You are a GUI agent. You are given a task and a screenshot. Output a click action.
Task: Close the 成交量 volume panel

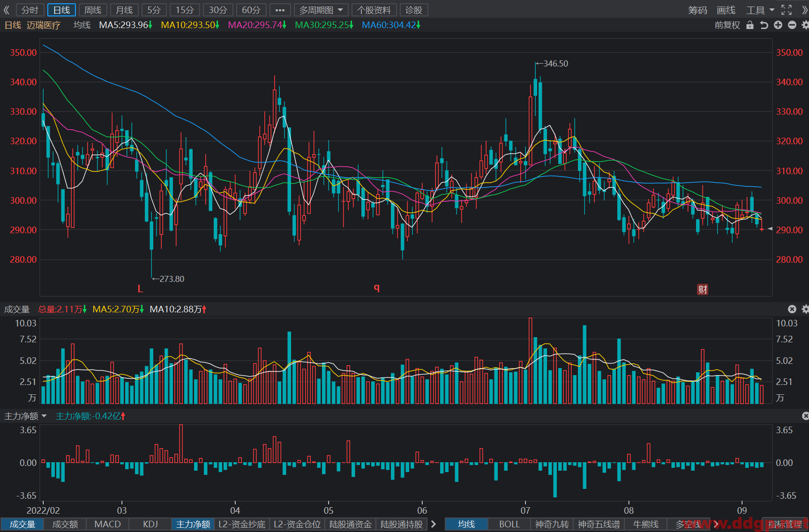(792, 309)
